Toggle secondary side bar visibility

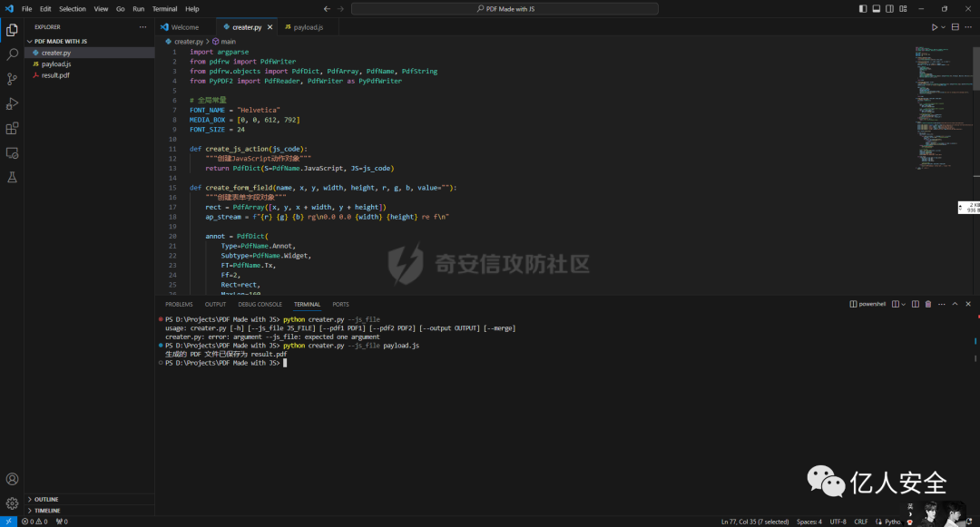(x=889, y=9)
